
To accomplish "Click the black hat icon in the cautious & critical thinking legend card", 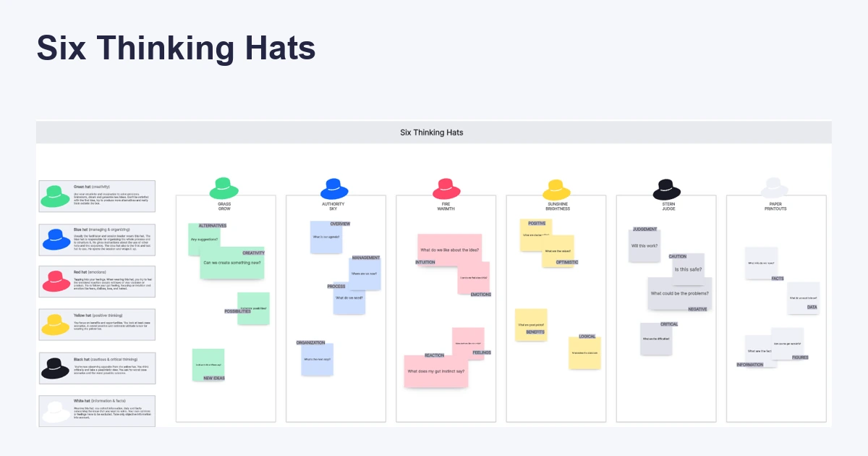I will coord(55,368).
